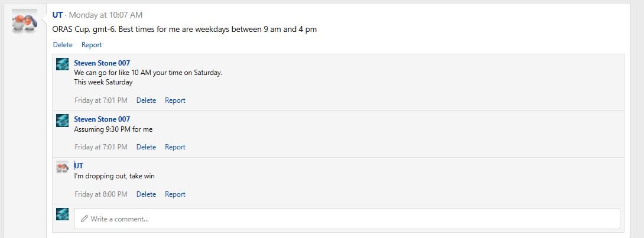Report the ORAS Cup profile post

(x=92, y=45)
